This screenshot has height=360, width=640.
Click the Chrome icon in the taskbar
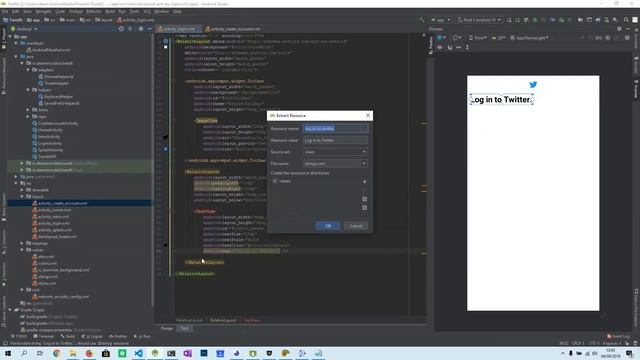point(57,353)
